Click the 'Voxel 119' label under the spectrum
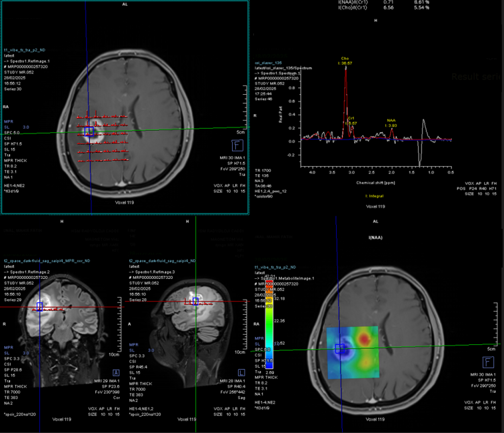504x433 pixels. pos(376,207)
